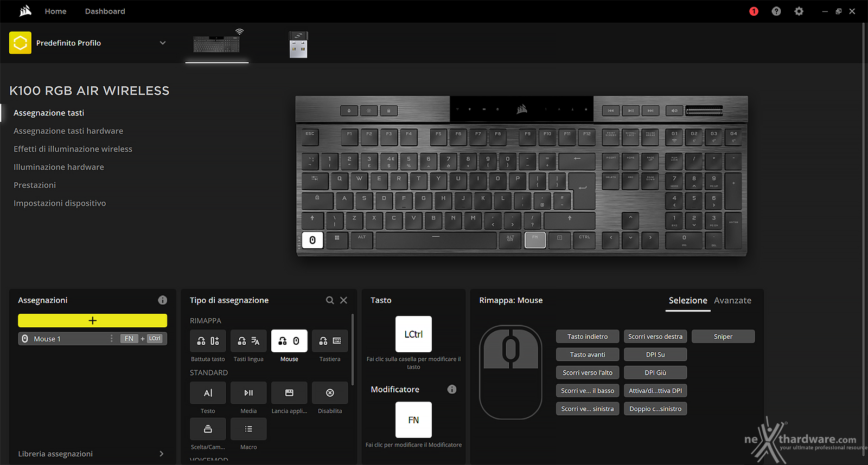This screenshot has width=868, height=465.
Task: Open Mouse 1 assignment options dots
Action: 112,339
